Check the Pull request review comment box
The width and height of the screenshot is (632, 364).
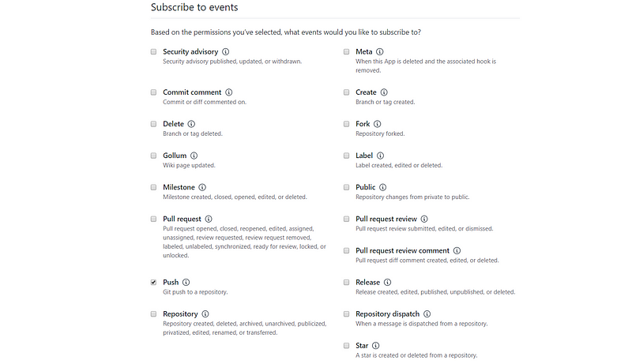point(347,250)
